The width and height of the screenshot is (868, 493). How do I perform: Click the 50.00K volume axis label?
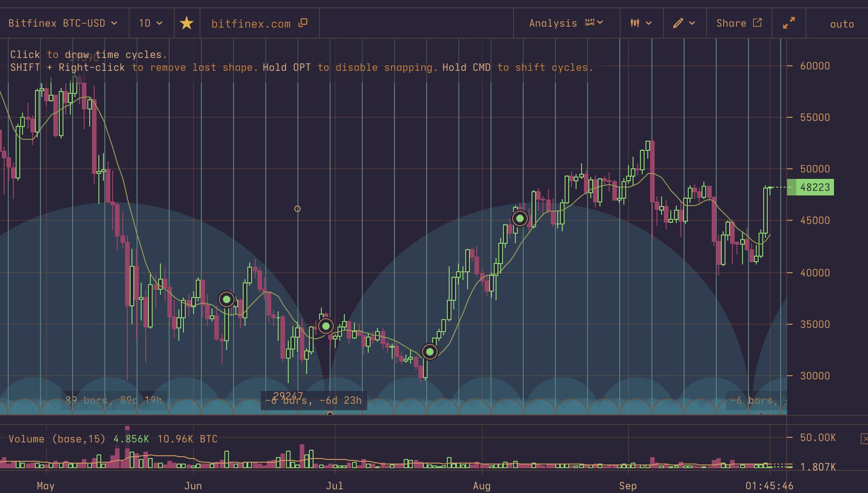coord(817,437)
